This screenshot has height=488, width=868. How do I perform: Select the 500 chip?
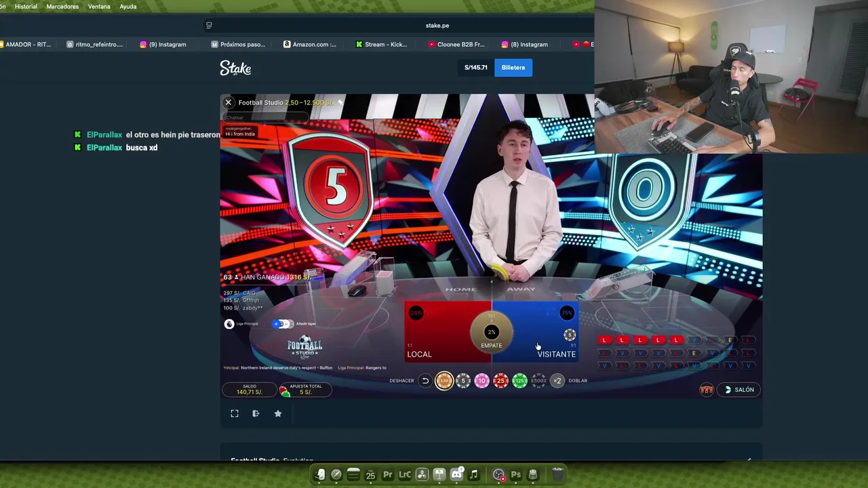(538, 381)
